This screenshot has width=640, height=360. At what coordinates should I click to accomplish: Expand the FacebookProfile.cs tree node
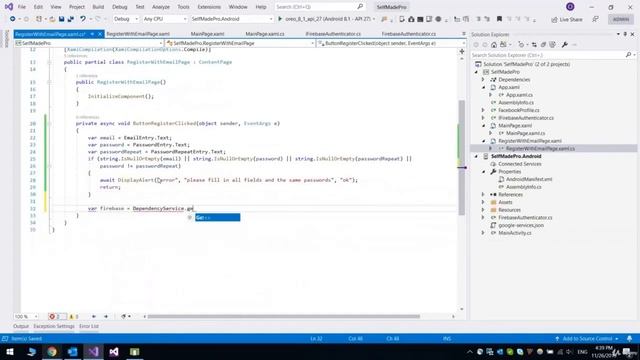coord(483,110)
